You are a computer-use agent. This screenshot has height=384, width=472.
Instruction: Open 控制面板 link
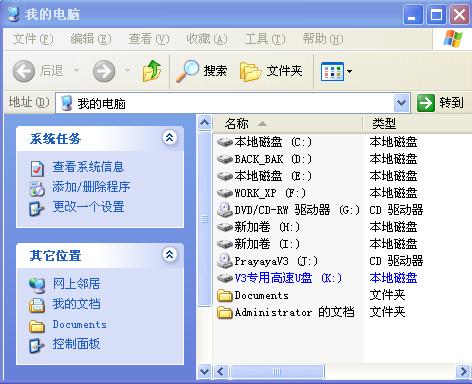coord(76,344)
